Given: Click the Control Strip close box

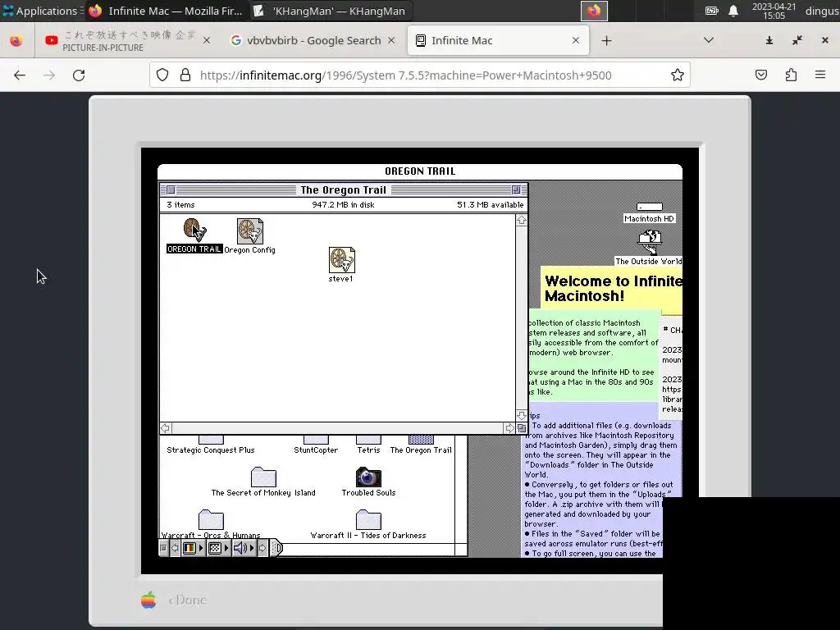Looking at the screenshot, I should [x=164, y=548].
